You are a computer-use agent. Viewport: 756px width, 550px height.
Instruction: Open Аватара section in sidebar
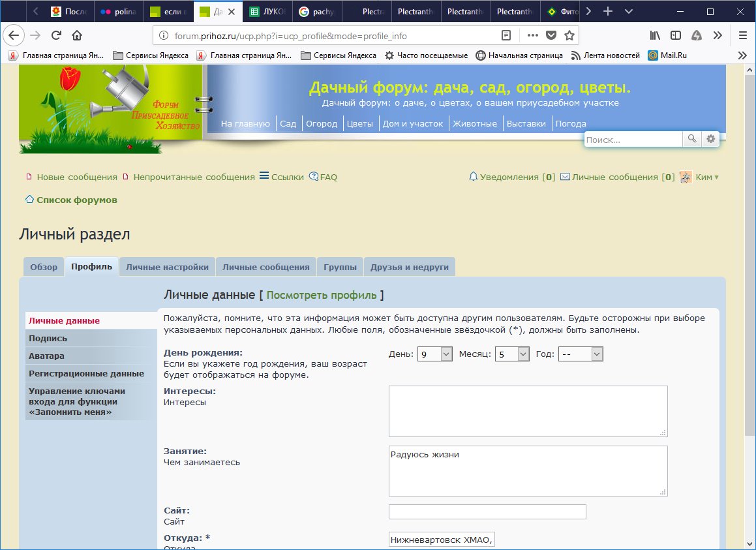46,356
